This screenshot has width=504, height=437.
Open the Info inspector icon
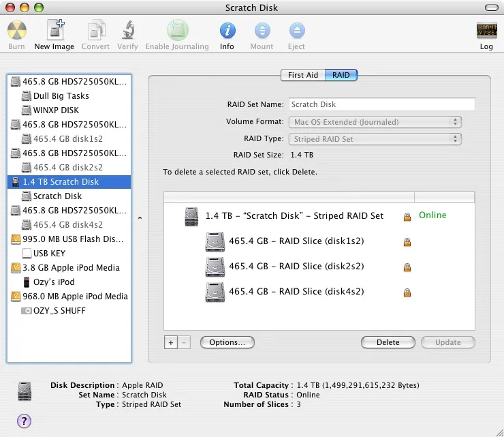227,31
